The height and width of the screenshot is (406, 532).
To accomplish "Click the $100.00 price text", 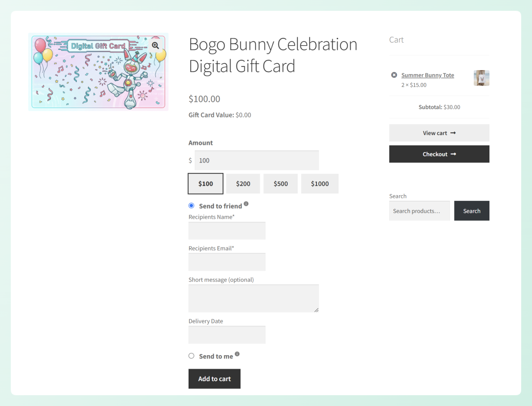I will click(x=204, y=99).
